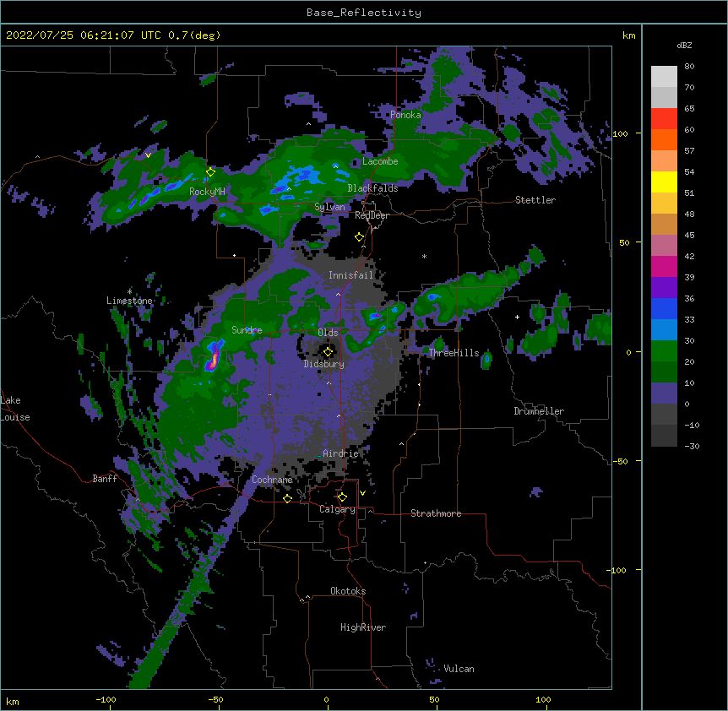Pick the bright yellow legend swatch
The height and width of the screenshot is (711, 728).
click(x=664, y=182)
